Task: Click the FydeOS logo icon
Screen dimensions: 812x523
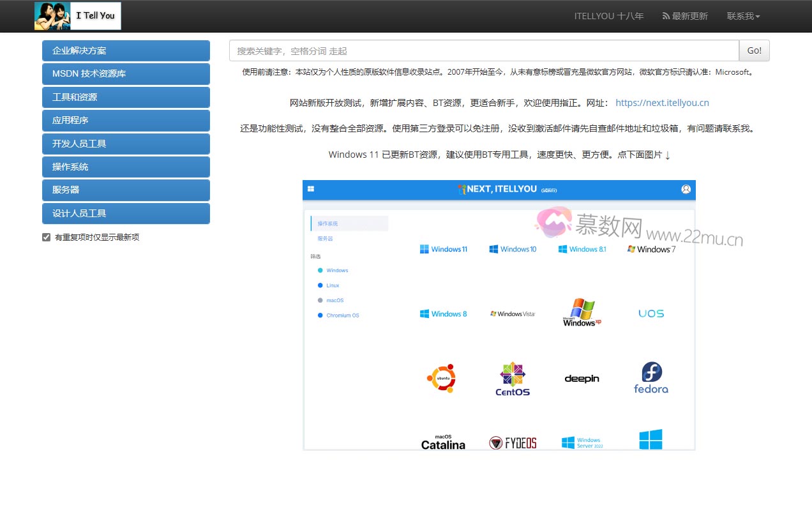Action: pos(513,442)
